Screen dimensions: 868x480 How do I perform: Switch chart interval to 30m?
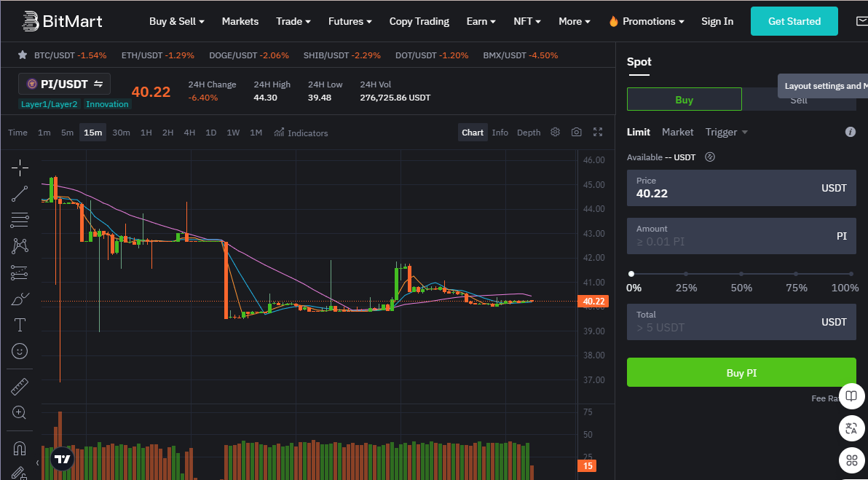tap(121, 133)
